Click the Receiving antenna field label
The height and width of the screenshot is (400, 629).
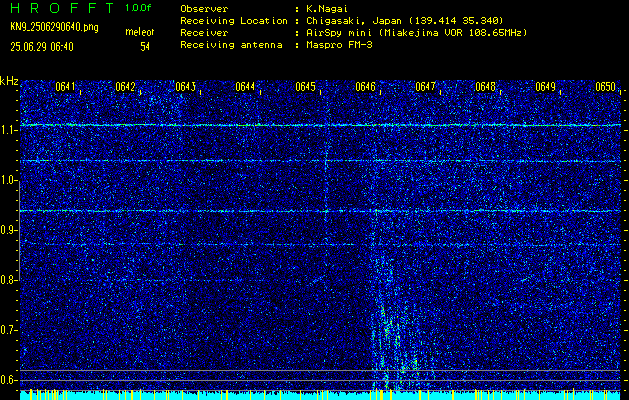[231, 45]
